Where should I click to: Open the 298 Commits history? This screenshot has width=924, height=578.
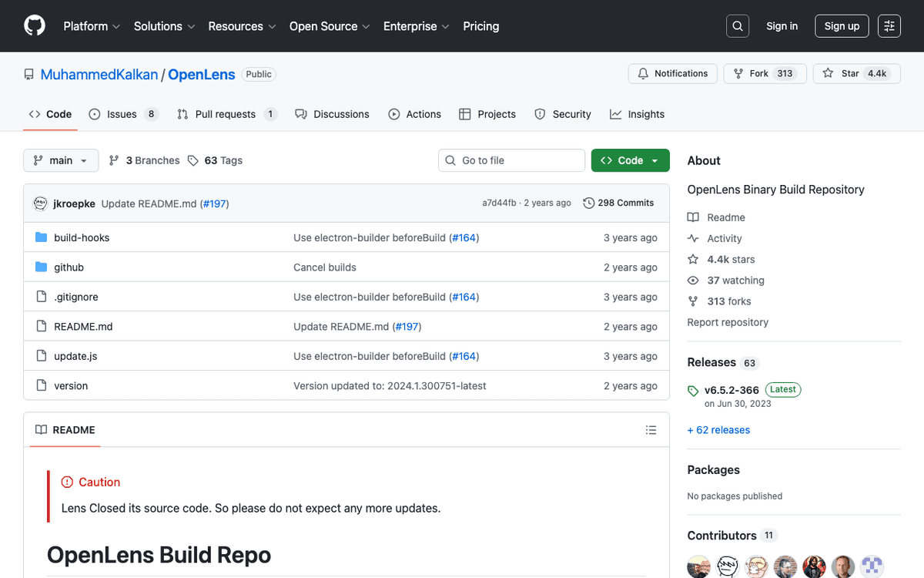618,203
